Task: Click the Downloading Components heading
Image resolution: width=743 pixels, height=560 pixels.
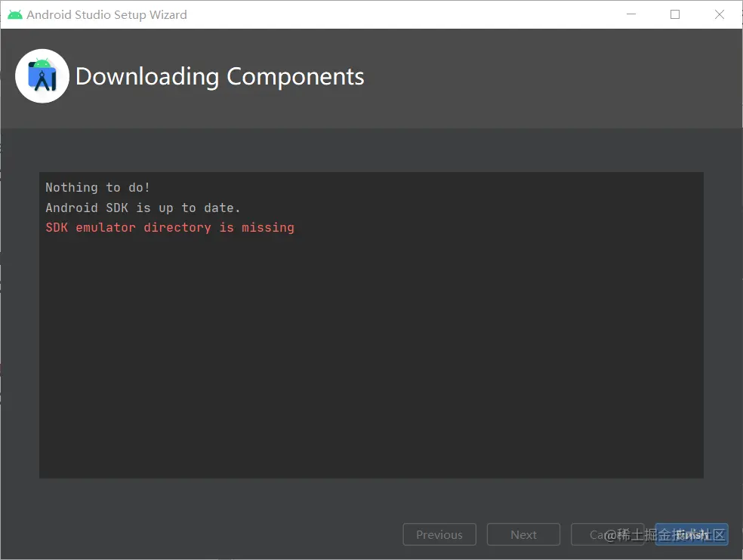Action: (219, 76)
